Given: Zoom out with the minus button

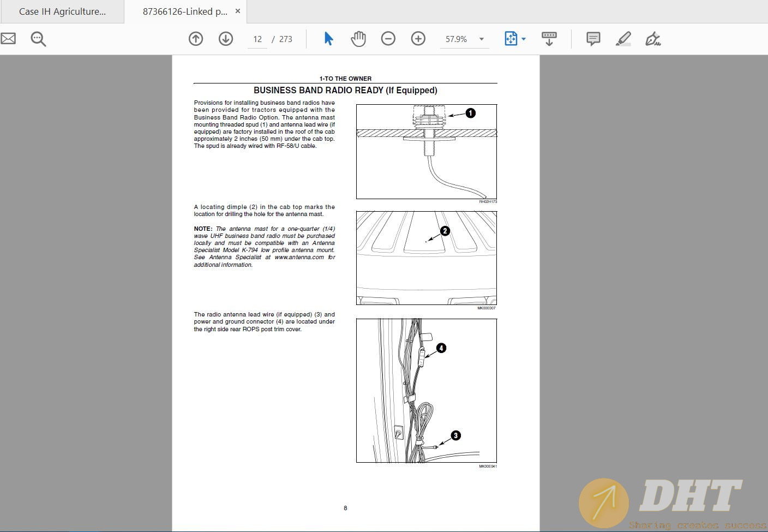Looking at the screenshot, I should (388, 39).
